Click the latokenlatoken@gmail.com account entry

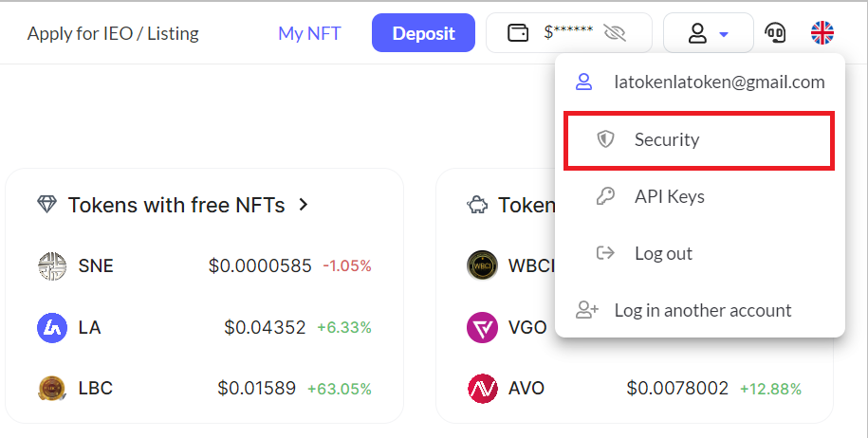718,82
